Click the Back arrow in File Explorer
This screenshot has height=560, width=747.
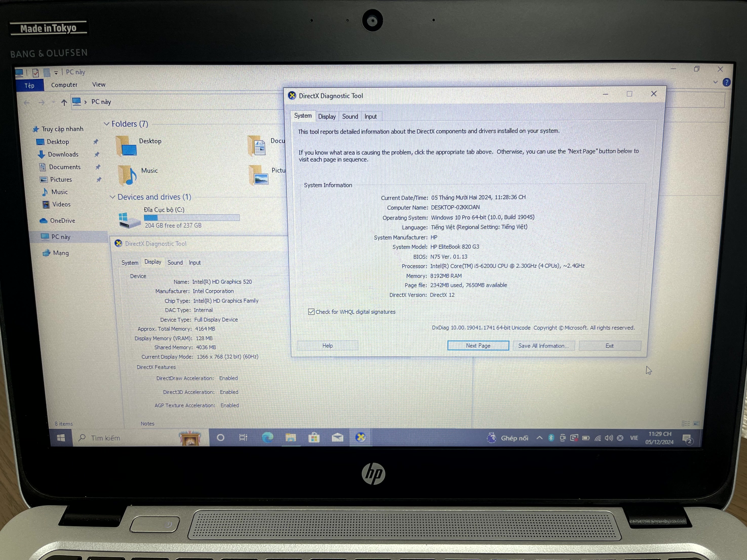(x=27, y=102)
